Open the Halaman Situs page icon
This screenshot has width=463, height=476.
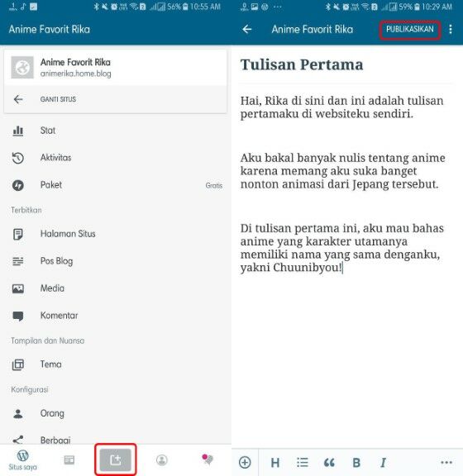[x=18, y=234]
